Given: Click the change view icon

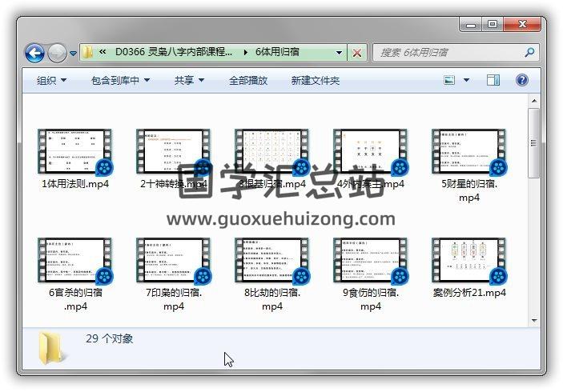Looking at the screenshot, I should click(x=449, y=80).
